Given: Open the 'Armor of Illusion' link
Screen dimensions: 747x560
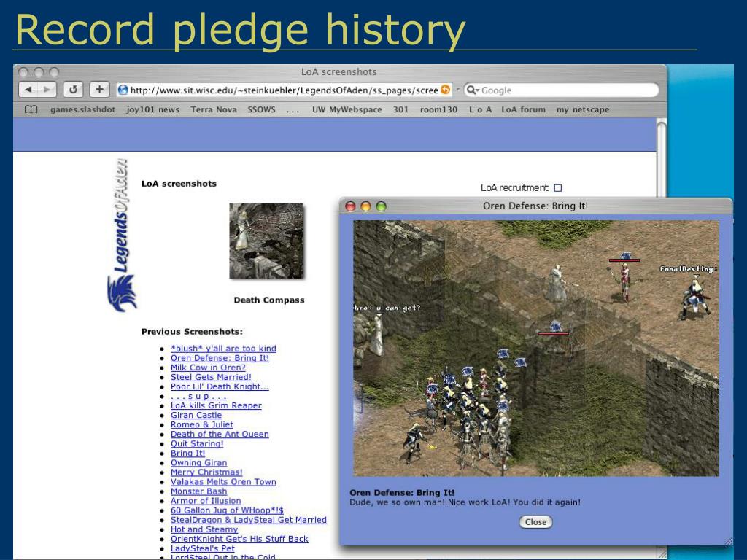Looking at the screenshot, I should pyautogui.click(x=206, y=501).
